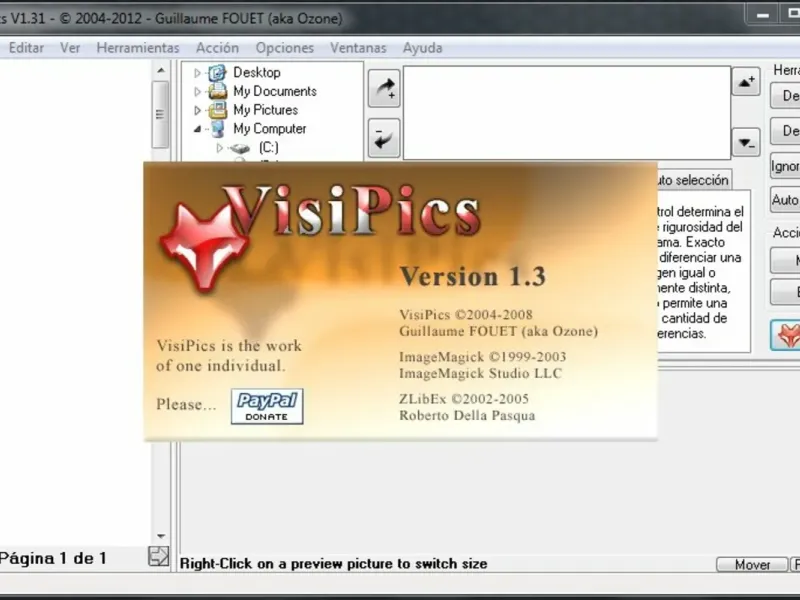The width and height of the screenshot is (800, 600).
Task: Click the My Documents folder icon
Action: click(x=217, y=91)
